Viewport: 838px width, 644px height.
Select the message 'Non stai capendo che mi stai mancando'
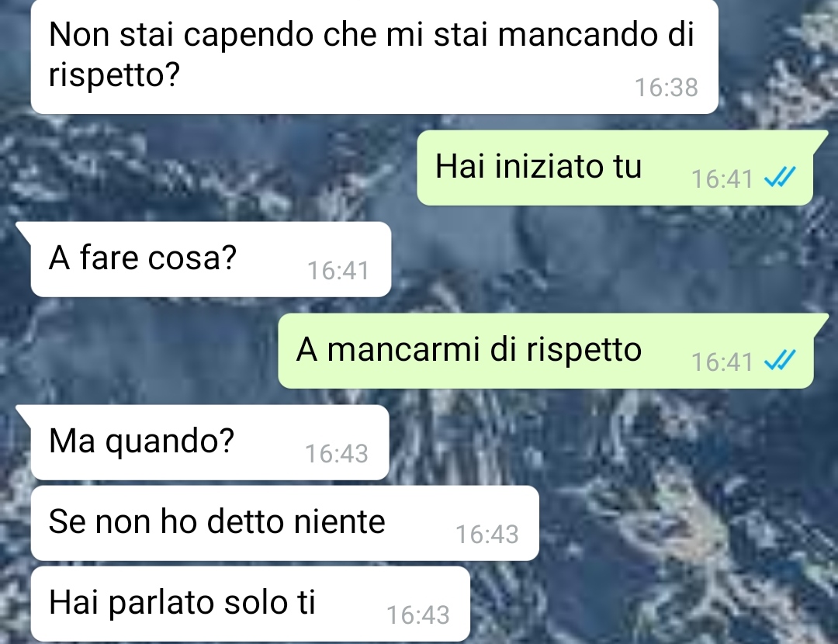tap(374, 55)
